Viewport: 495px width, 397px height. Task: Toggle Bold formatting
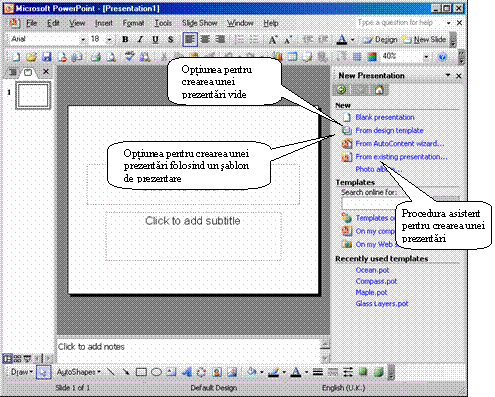[125, 40]
